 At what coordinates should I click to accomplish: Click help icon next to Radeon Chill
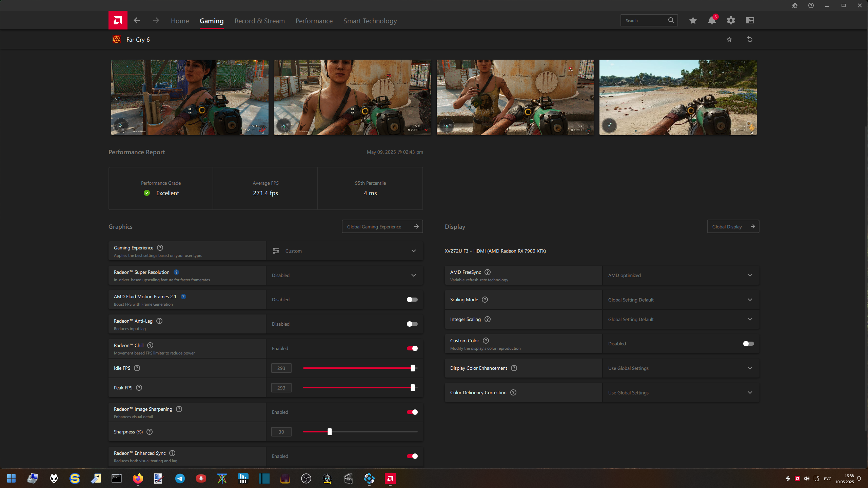coord(150,345)
